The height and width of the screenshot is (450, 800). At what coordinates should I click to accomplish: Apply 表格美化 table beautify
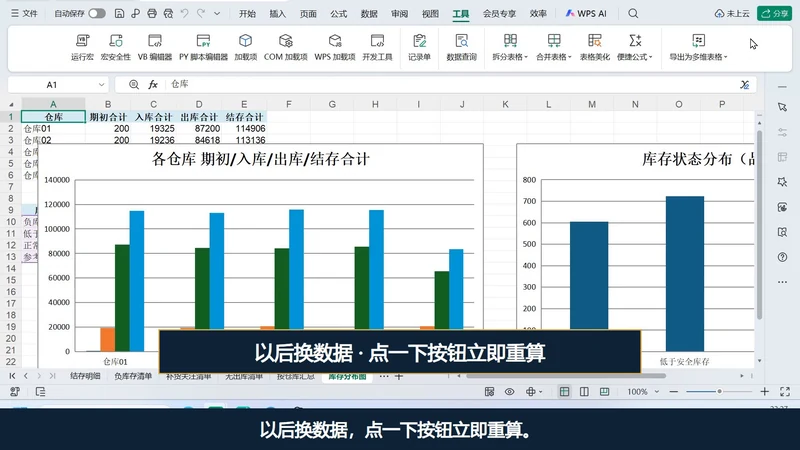click(x=594, y=47)
